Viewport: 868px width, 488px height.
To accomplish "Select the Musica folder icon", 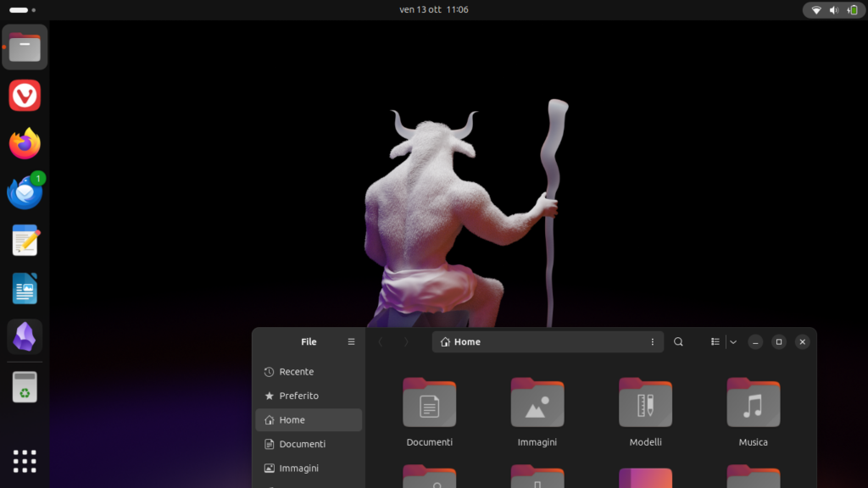I will [754, 402].
